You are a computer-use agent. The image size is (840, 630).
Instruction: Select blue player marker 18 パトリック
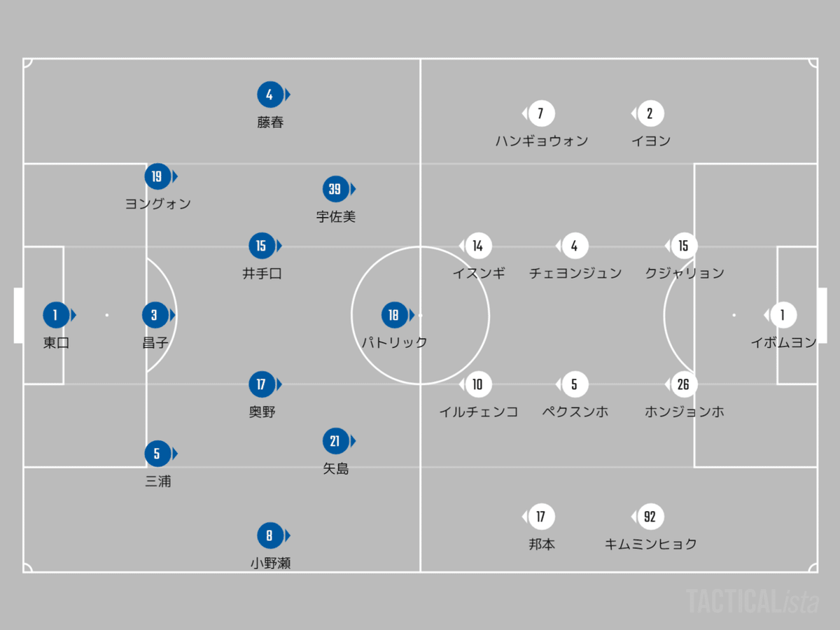point(393,315)
